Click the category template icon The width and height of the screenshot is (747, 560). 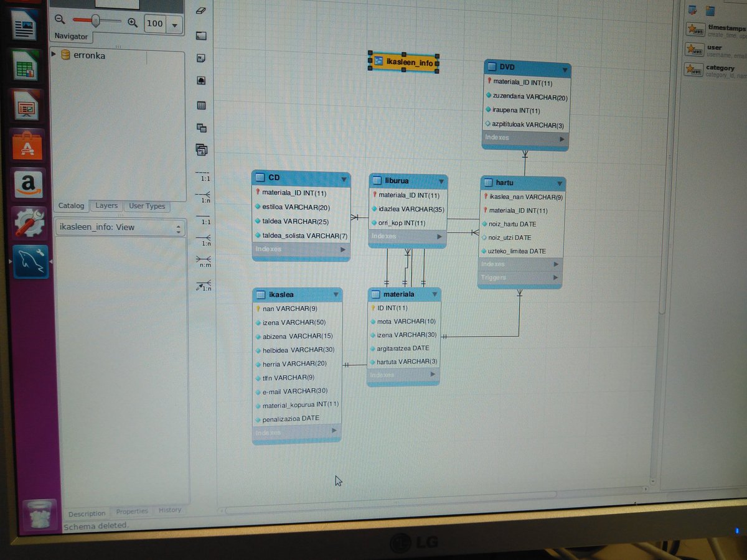(x=693, y=70)
